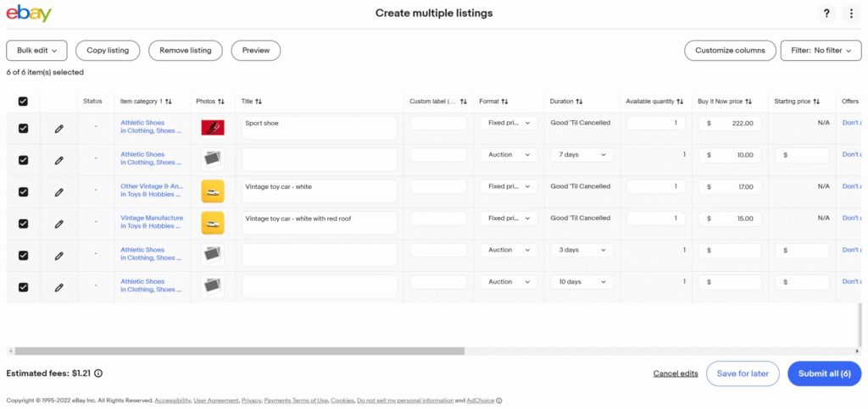Image resolution: width=868 pixels, height=409 pixels.
Task: Click pencil icon for the 7 days auction row
Action: 58,160
